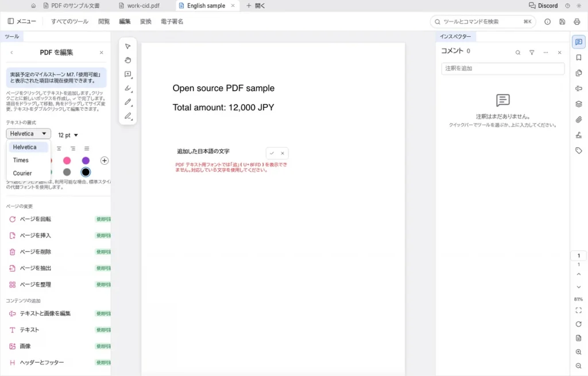This screenshot has height=376, width=588.
Task: Open the attachments paperclip icon
Action: click(579, 119)
